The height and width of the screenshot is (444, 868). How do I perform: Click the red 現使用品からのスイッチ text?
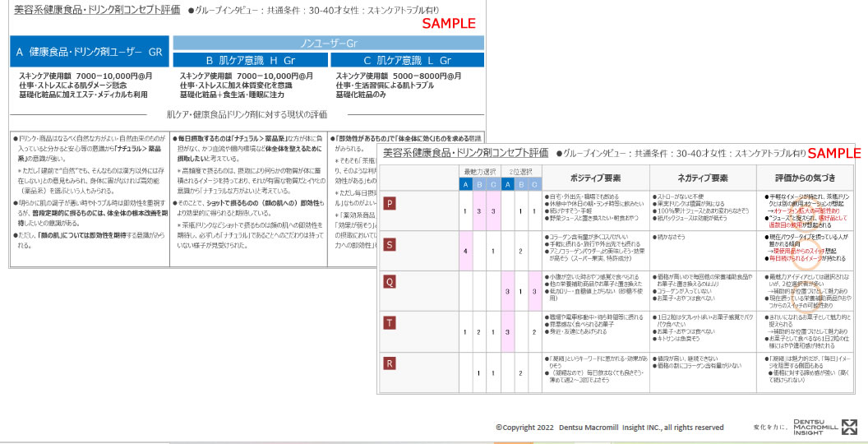click(797, 251)
